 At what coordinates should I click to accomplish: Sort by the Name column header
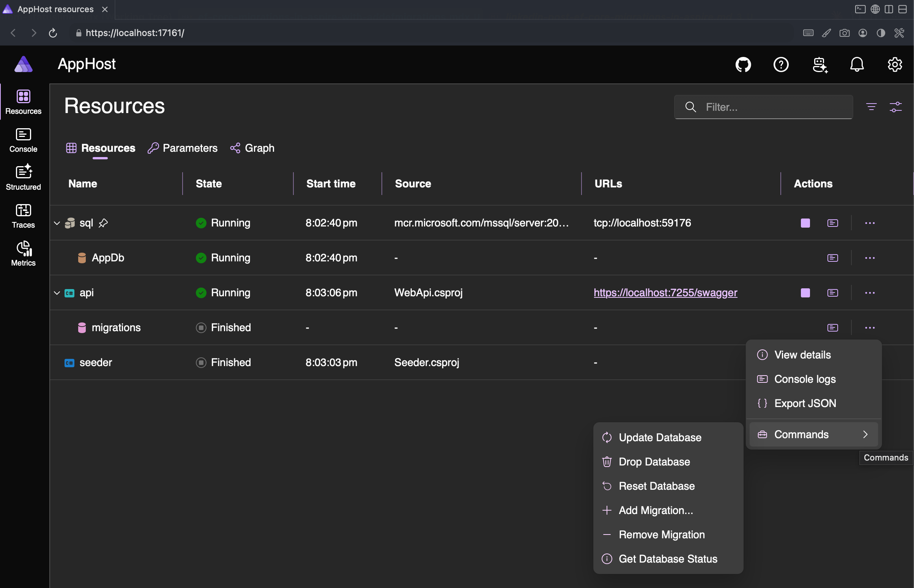[83, 184]
